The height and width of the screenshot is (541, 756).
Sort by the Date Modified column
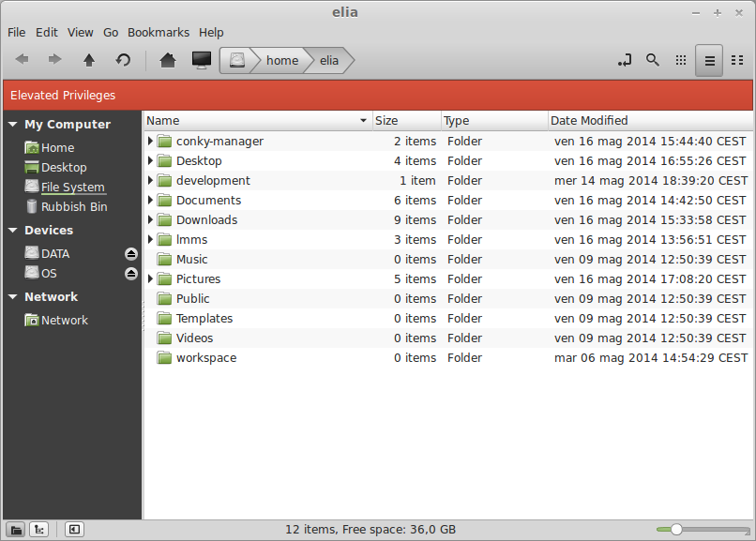650,120
